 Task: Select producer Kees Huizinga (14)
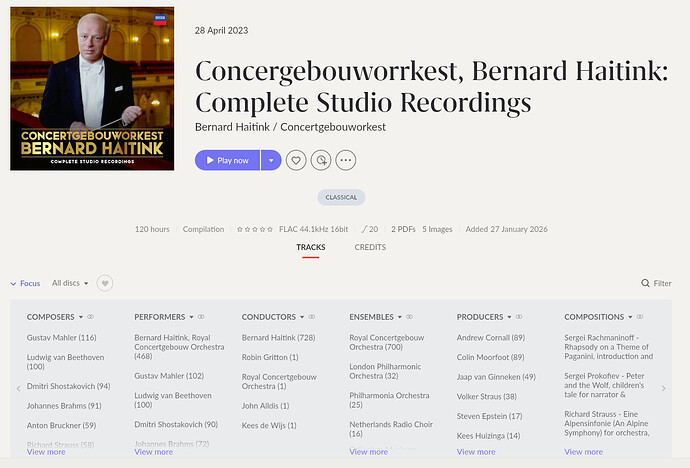click(x=488, y=436)
